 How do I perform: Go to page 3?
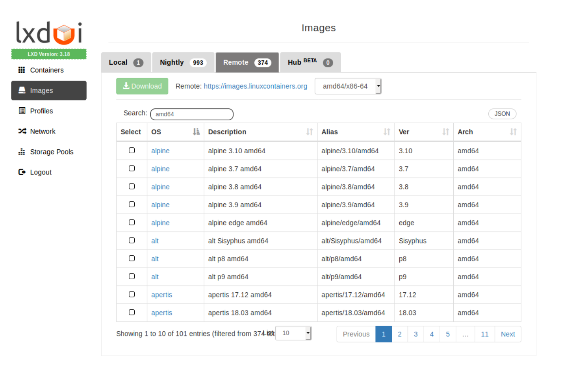pyautogui.click(x=416, y=334)
